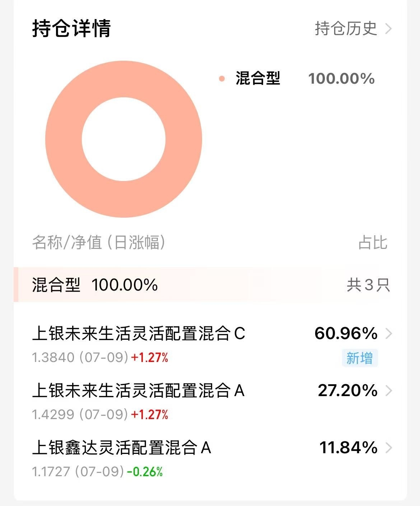Click the 混合型 legend label
Image resolution: width=420 pixels, height=506 pixels.
258,78
